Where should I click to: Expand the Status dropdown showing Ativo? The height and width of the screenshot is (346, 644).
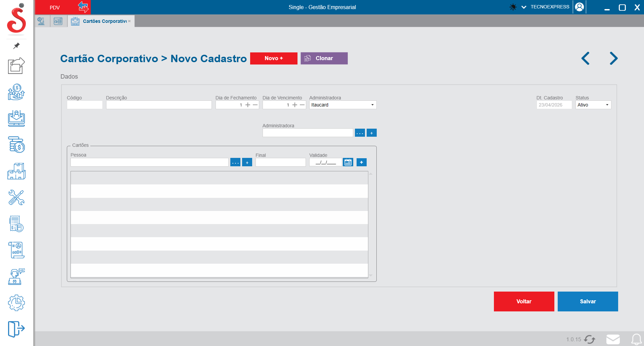click(593, 105)
